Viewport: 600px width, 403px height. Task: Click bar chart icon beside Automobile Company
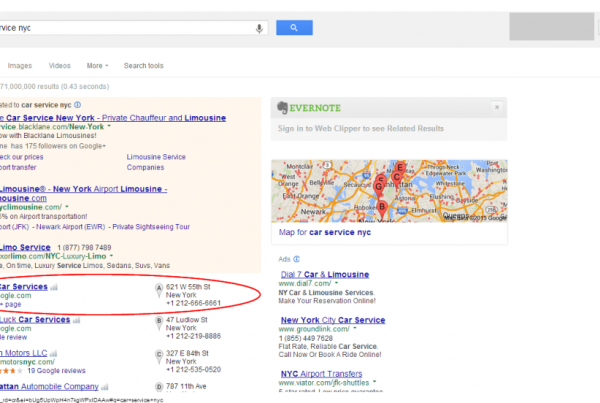[x=105, y=387]
